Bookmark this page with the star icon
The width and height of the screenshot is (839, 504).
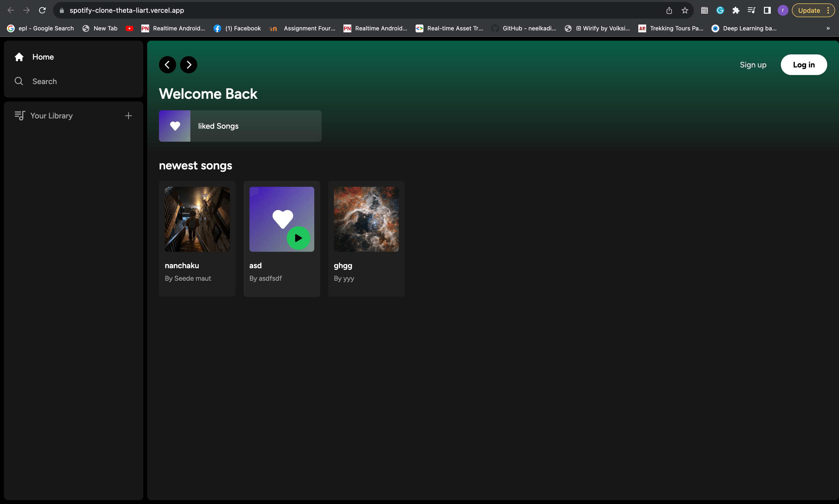point(685,10)
